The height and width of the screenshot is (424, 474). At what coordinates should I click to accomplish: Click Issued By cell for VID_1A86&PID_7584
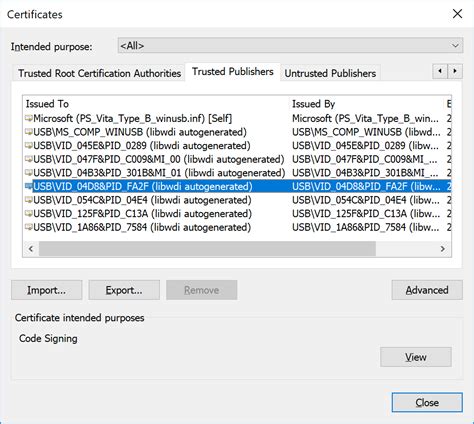[x=366, y=227]
